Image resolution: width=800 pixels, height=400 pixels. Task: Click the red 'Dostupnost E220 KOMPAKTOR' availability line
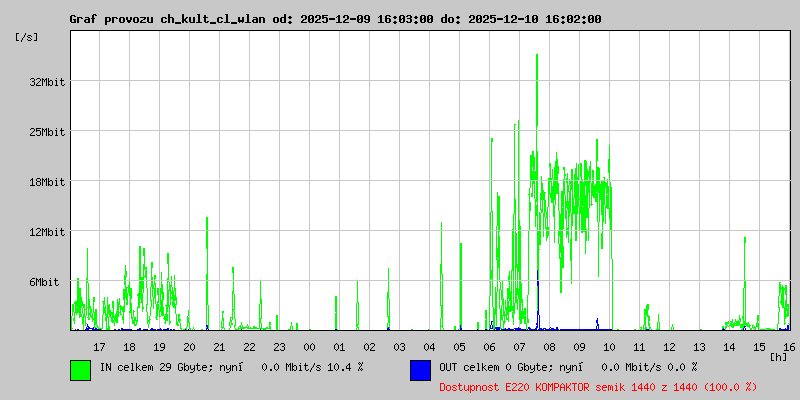(x=598, y=387)
